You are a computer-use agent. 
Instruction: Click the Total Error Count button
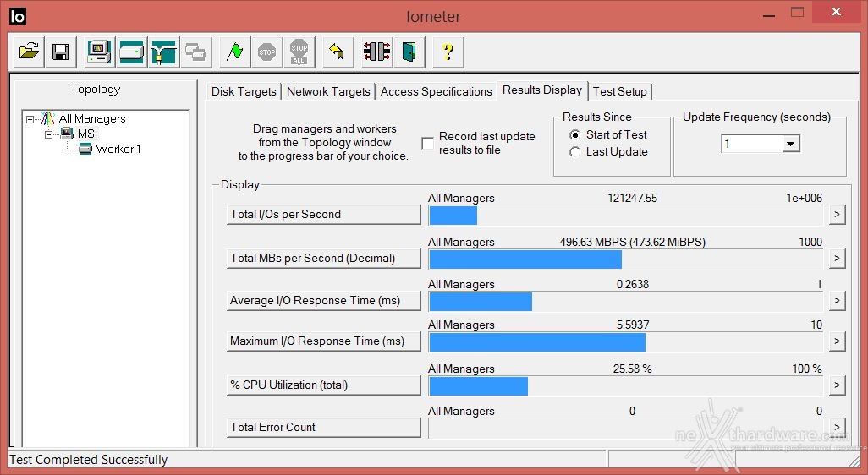click(x=324, y=427)
